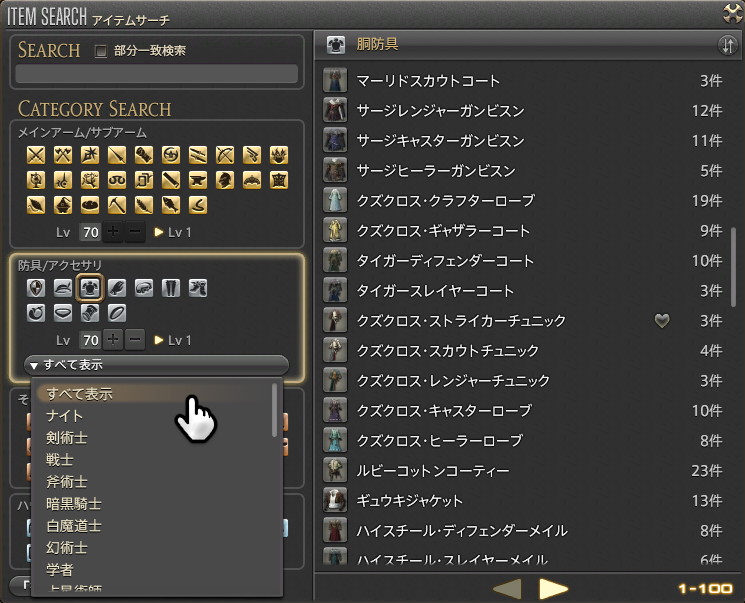Open ギュウキジャケット item listing
Viewport: 745px width, 603px height.
click(x=525, y=500)
